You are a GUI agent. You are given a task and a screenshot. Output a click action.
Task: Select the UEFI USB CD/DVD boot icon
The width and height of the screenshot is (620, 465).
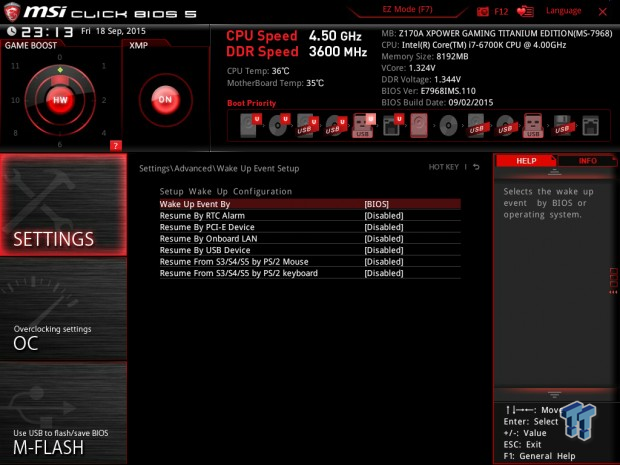(x=336, y=126)
